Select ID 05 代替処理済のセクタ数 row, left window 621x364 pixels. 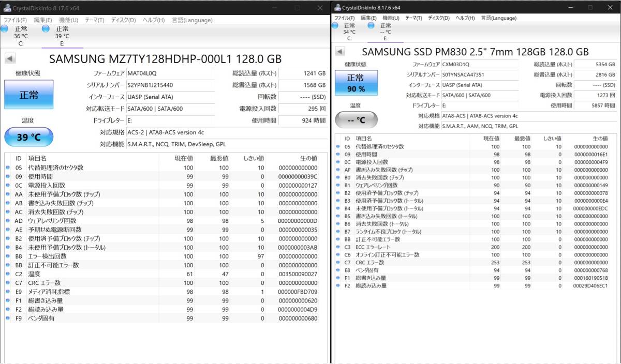(162, 168)
